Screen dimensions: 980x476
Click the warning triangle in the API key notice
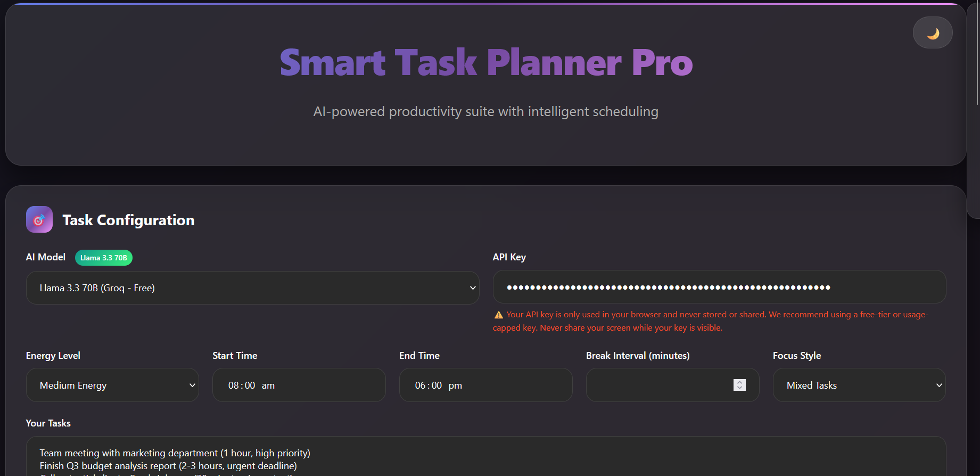[x=498, y=314]
